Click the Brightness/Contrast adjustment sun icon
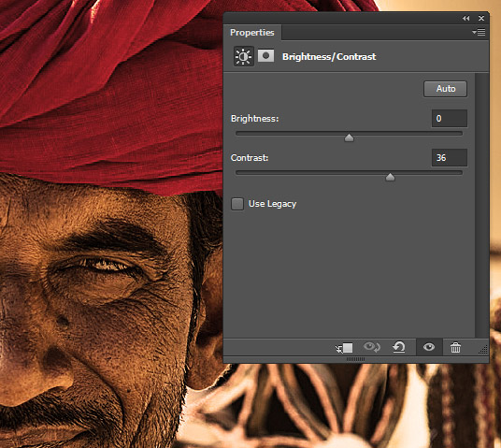 coord(244,56)
